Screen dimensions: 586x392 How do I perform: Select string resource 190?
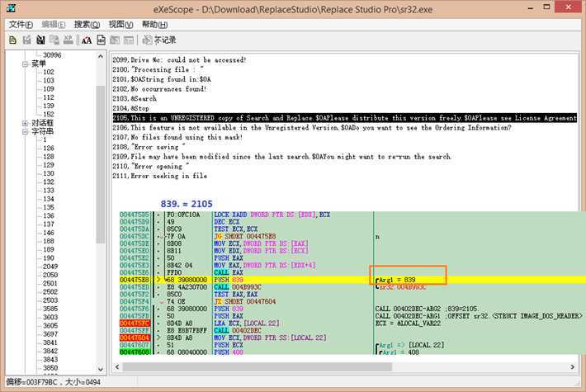pyautogui.click(x=49, y=258)
